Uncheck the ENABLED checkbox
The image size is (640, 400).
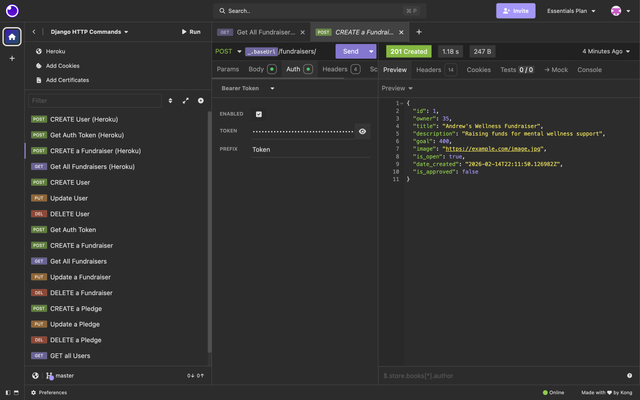(259, 114)
